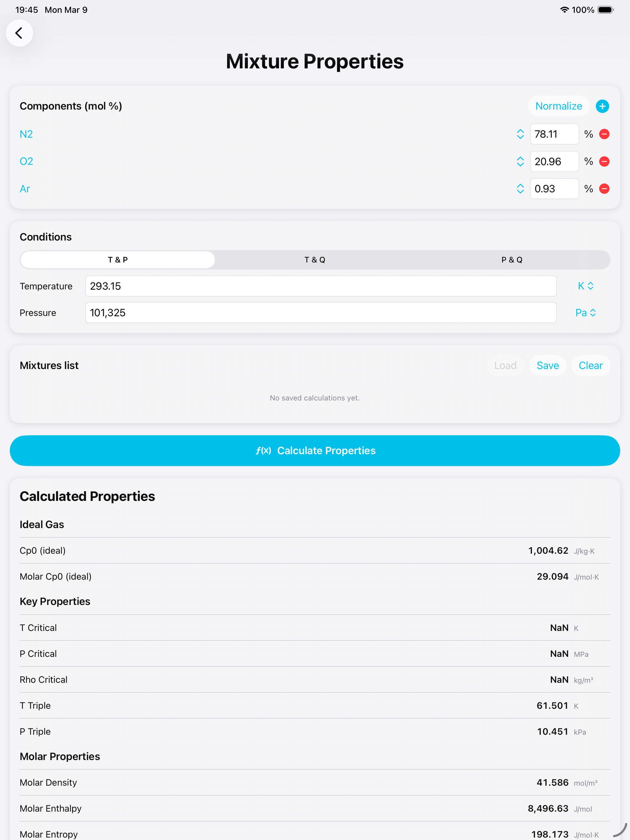Change the pressure unit from Pa

point(585,313)
